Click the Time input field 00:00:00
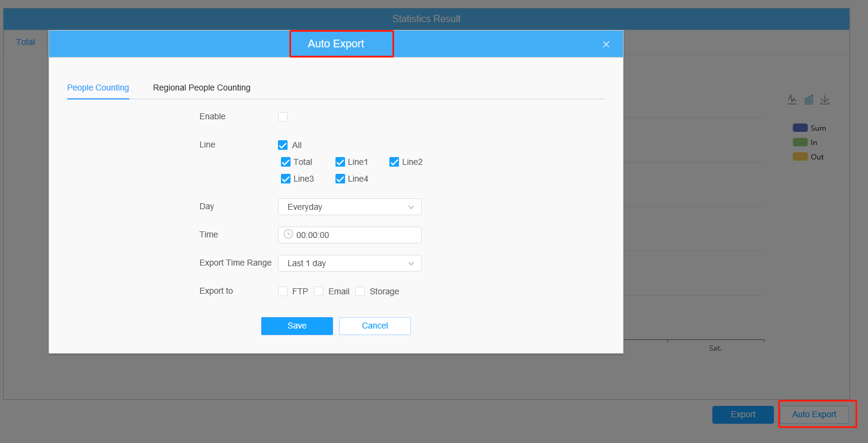 (x=350, y=235)
